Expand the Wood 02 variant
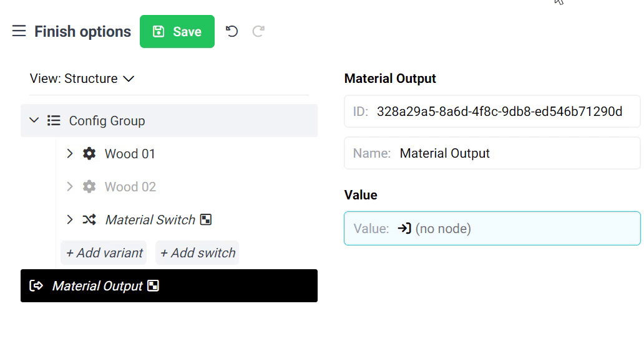Screen dimensions: 644x339 pyautogui.click(x=70, y=187)
